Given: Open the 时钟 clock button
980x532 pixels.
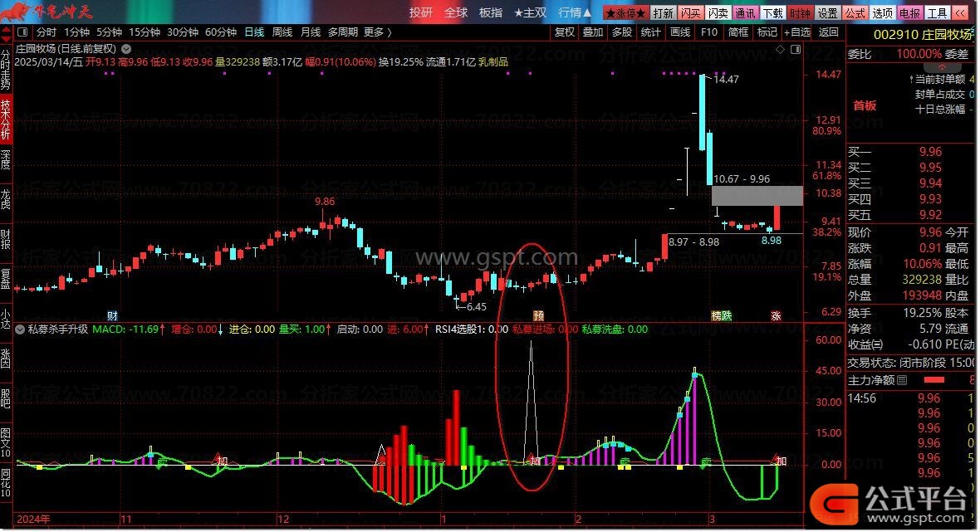Looking at the screenshot, I should click(800, 13).
